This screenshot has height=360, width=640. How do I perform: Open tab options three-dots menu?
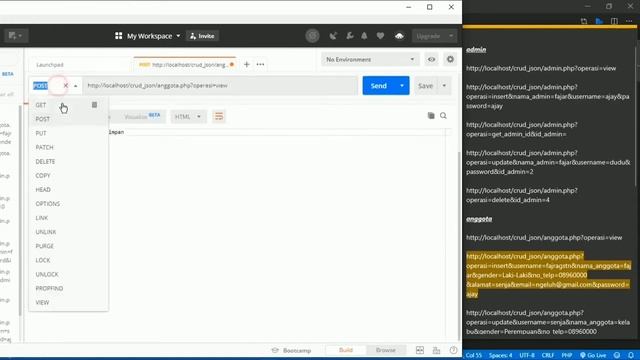[x=260, y=64]
